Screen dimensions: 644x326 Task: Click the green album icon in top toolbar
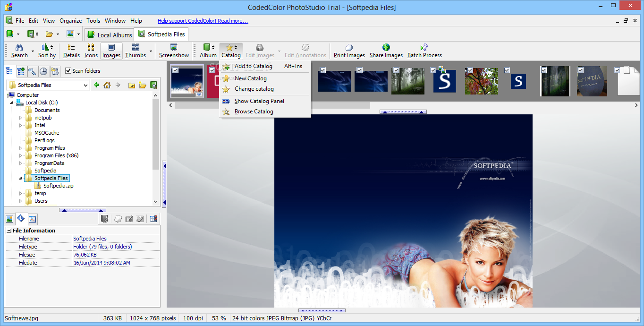10,34
